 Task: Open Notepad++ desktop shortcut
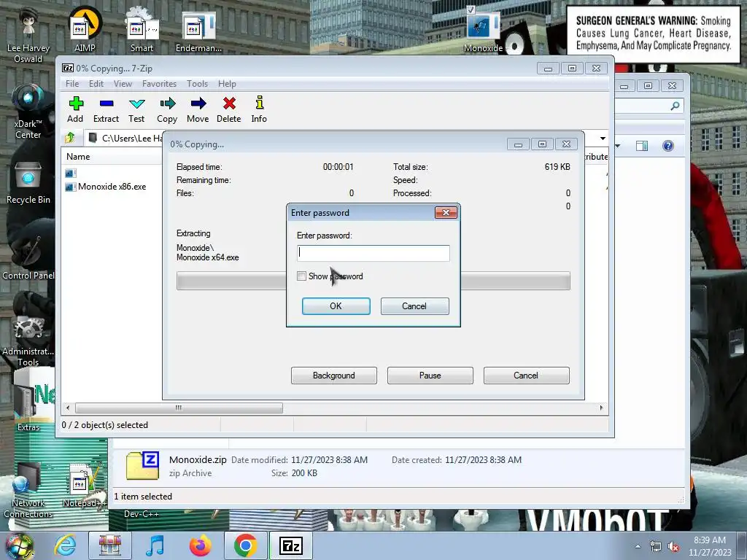[85, 486]
